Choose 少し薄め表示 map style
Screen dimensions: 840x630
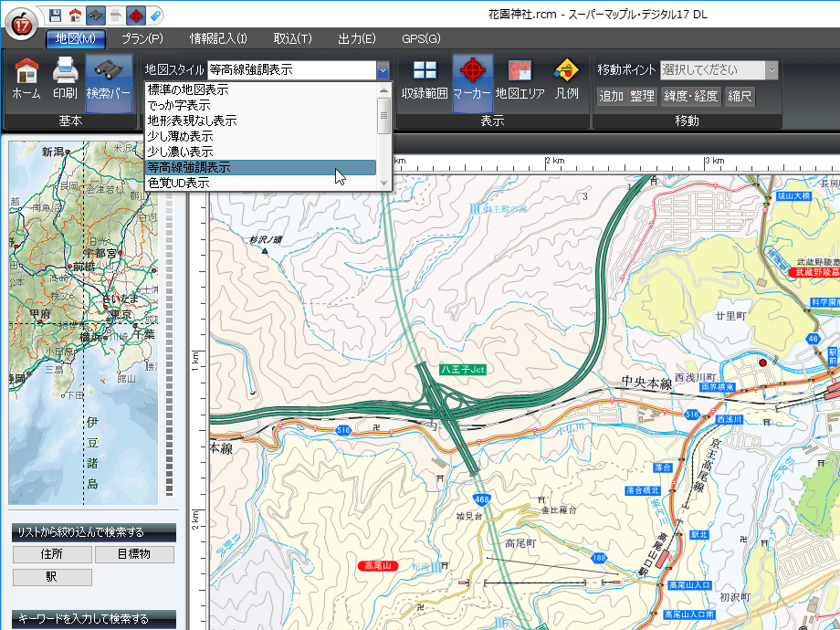261,137
